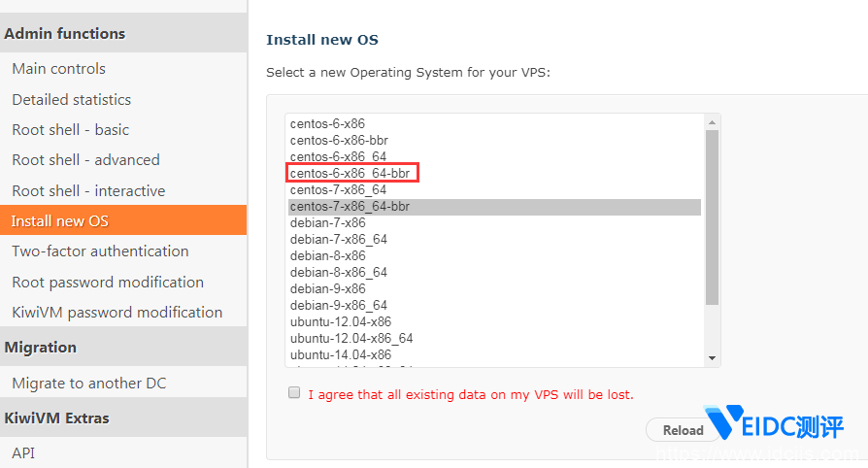This screenshot has height=468, width=868.
Task: Choose centos-7-x86_64-bbr from the list
Action: 350,207
